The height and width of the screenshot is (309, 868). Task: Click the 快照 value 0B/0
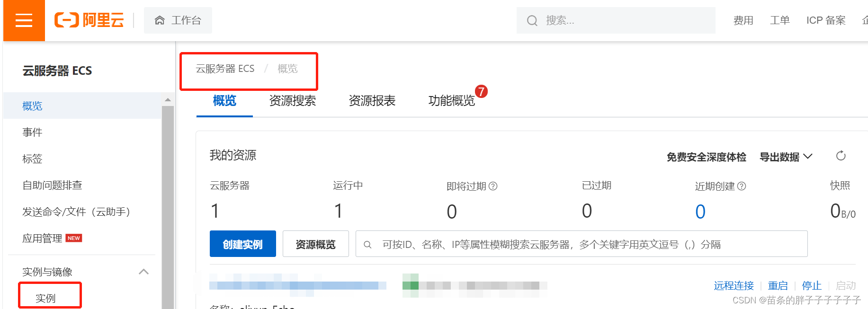coord(843,211)
